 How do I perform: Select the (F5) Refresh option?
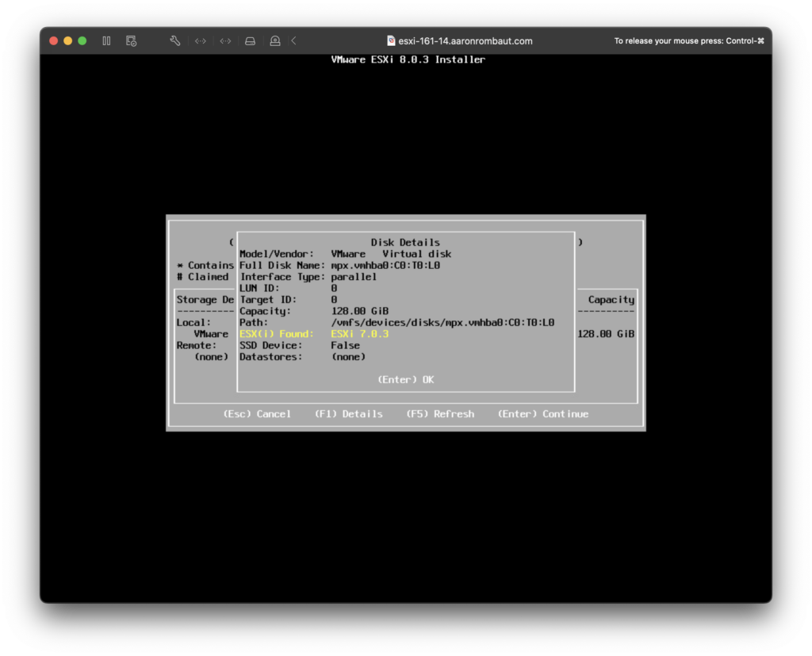[x=439, y=414]
